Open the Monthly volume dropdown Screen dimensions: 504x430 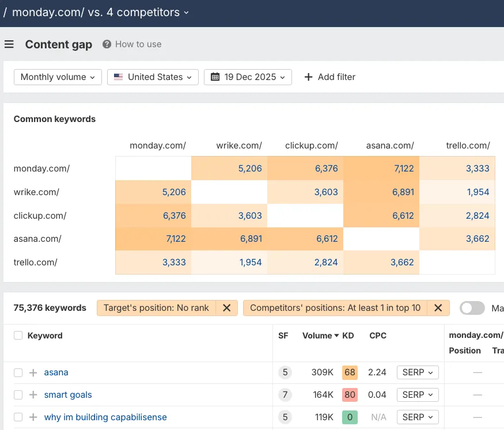tap(57, 77)
